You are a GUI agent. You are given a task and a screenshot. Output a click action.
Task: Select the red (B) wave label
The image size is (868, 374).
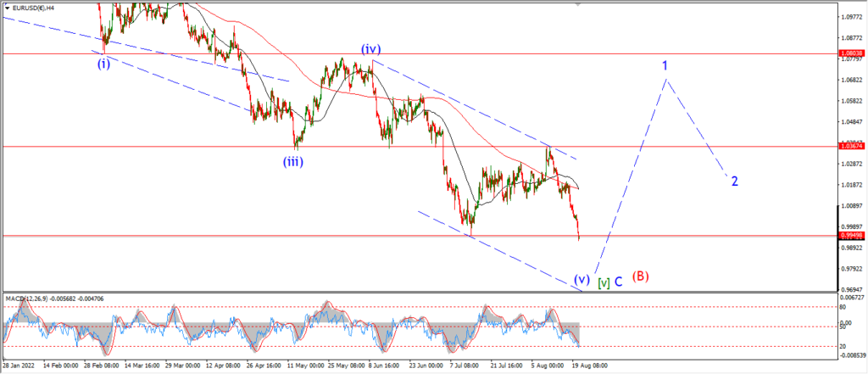click(x=641, y=276)
